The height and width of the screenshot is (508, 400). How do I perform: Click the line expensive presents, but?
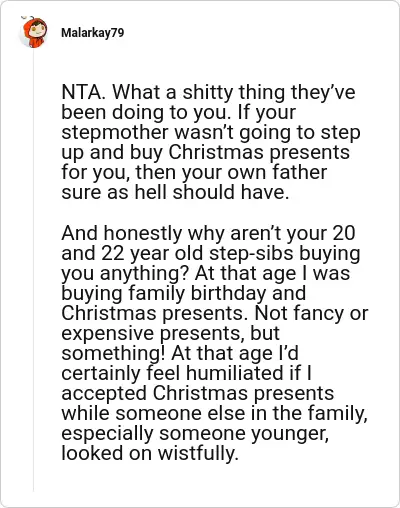(170, 333)
